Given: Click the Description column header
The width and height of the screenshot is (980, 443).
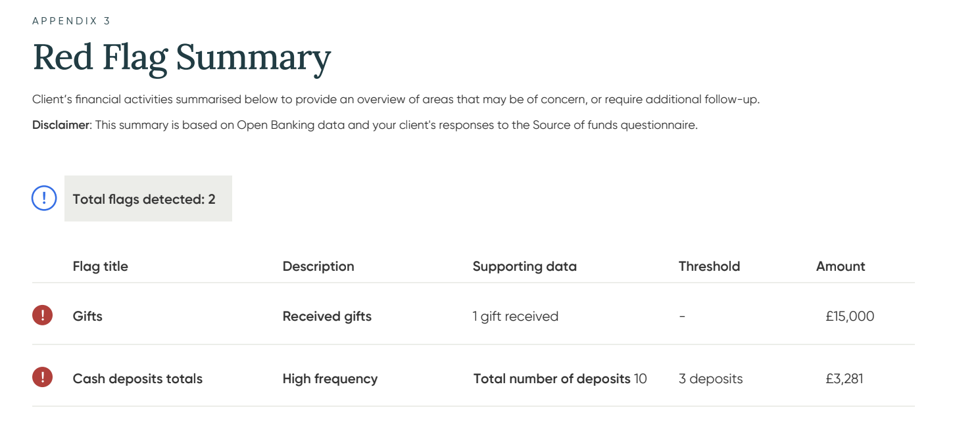Looking at the screenshot, I should [x=318, y=266].
